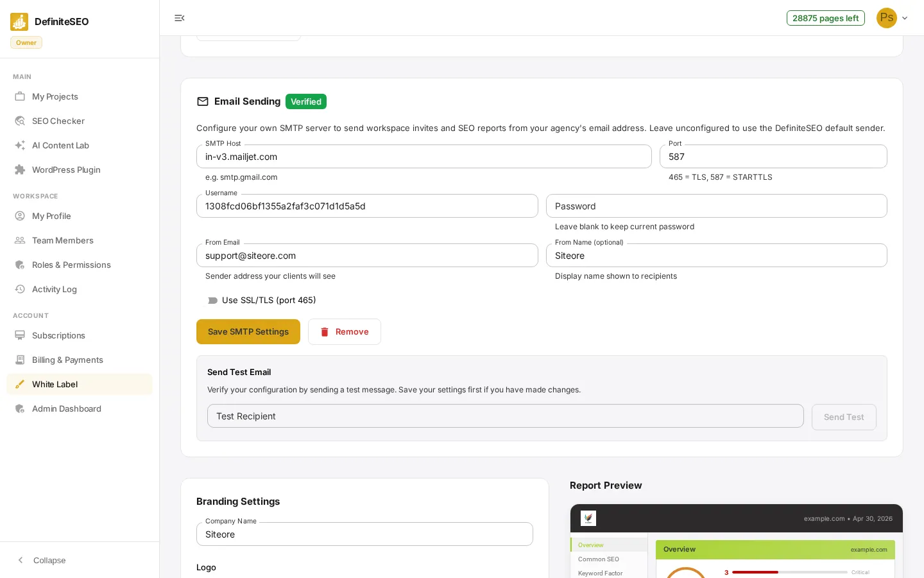Click '465 = TLS, 587 = STARTTLS' hint
The height and width of the screenshot is (578, 924).
pos(721,177)
